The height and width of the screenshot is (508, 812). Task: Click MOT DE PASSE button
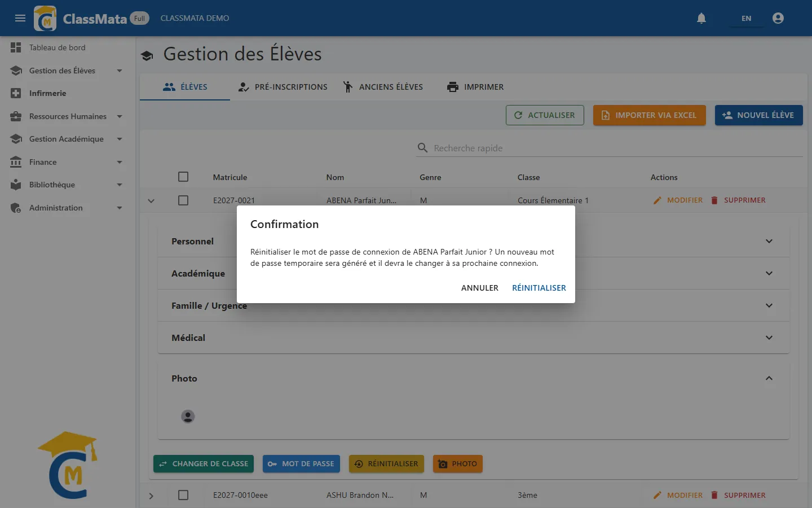(301, 464)
